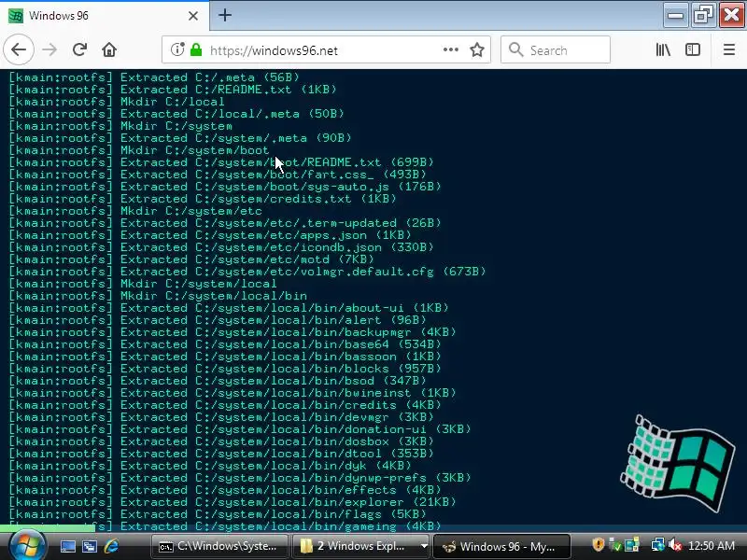Viewport: 747px width, 560px height.
Task: Open the Firefox hamburger menu
Action: click(729, 49)
